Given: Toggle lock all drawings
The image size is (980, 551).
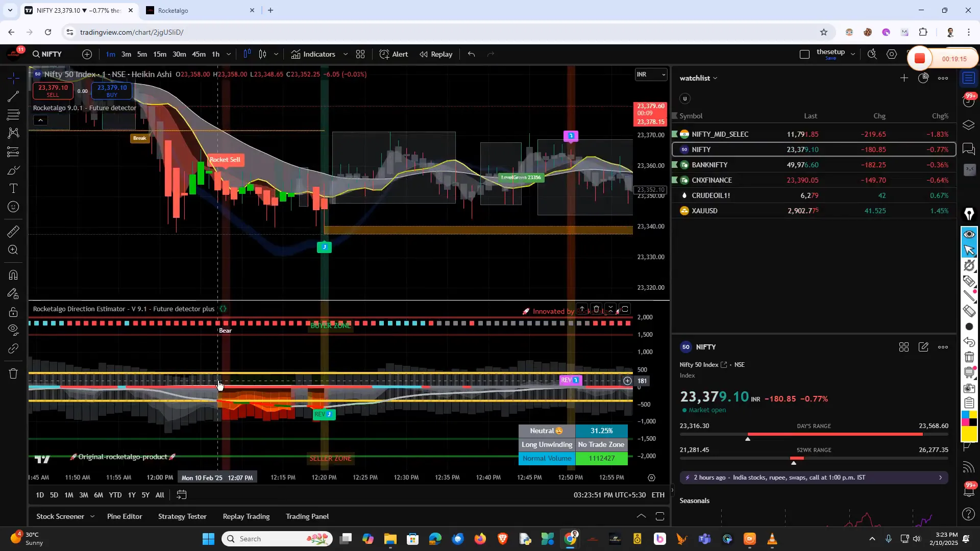Looking at the screenshot, I should 13,312.
